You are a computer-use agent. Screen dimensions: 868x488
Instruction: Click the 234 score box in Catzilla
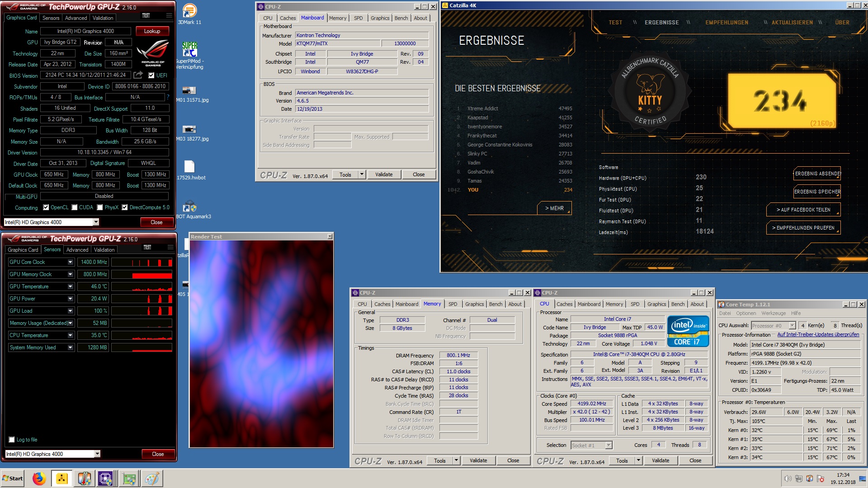pos(782,101)
